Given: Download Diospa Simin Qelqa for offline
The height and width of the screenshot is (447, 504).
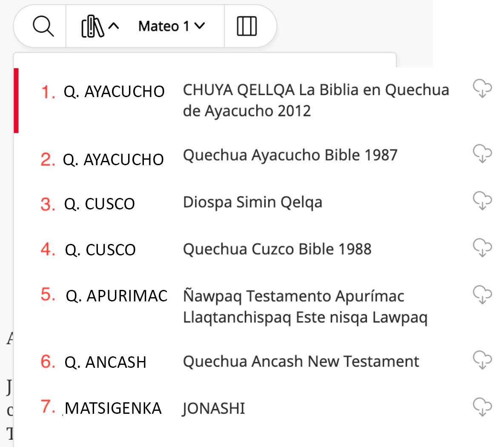Looking at the screenshot, I should coord(482,201).
